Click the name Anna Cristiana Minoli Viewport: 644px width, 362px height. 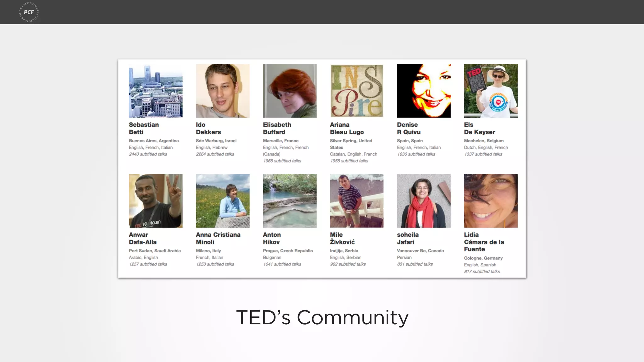click(x=218, y=238)
